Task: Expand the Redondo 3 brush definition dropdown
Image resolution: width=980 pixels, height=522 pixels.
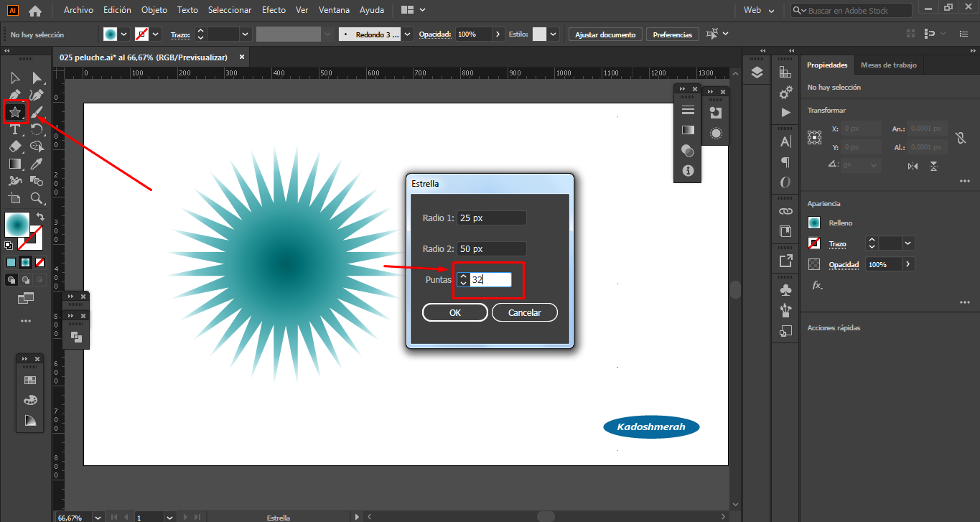Action: [x=408, y=34]
